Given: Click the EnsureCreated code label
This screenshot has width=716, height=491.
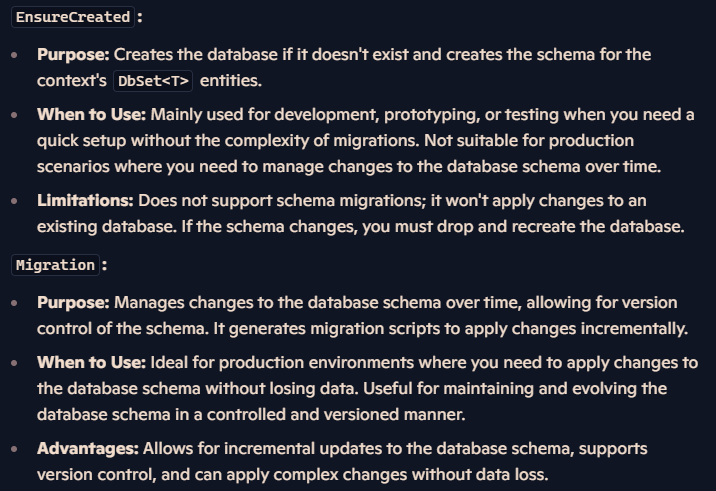Looking at the screenshot, I should pyautogui.click(x=73, y=17).
